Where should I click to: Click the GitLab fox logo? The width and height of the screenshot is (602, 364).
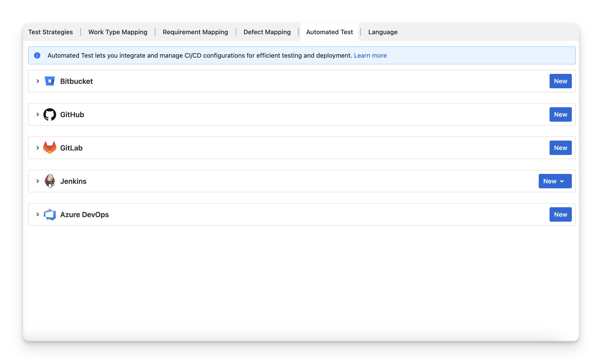(50, 148)
